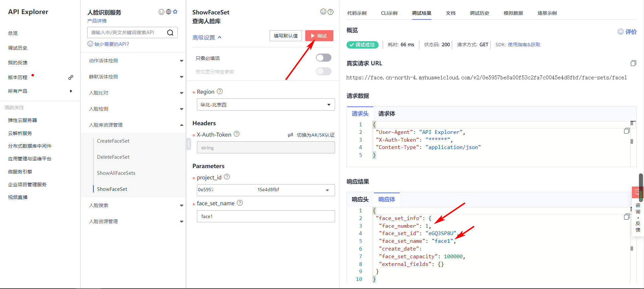Go to 总览 in sidebar
Viewport: 644px width, 289px height.
pos(13,33)
